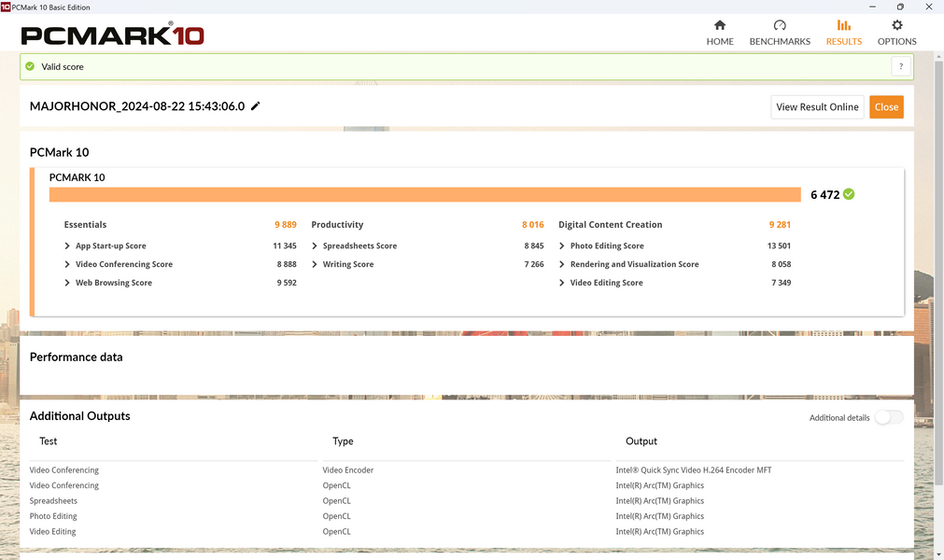Viewport: 944px width, 560px height.
Task: Expand the Photo Editing Score row
Action: click(x=562, y=246)
